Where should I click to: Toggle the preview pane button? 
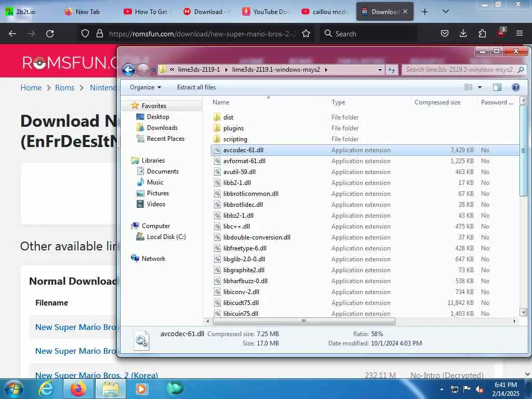[x=497, y=87]
